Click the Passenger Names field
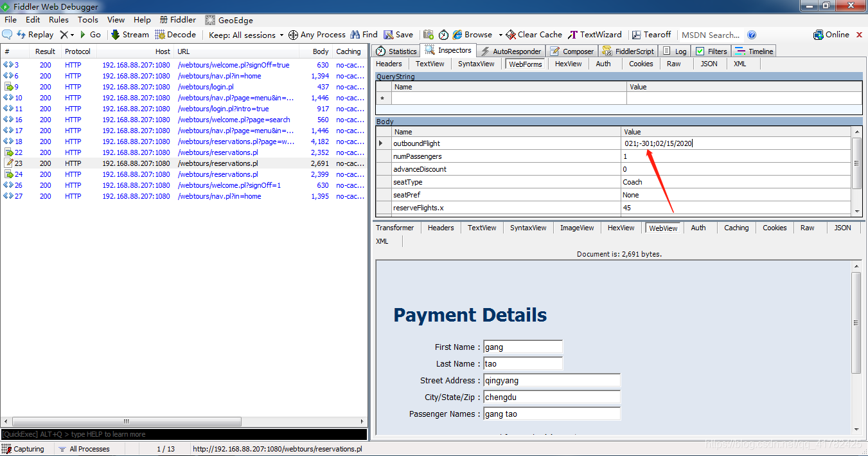Viewport: 868px width, 456px height. click(x=552, y=414)
